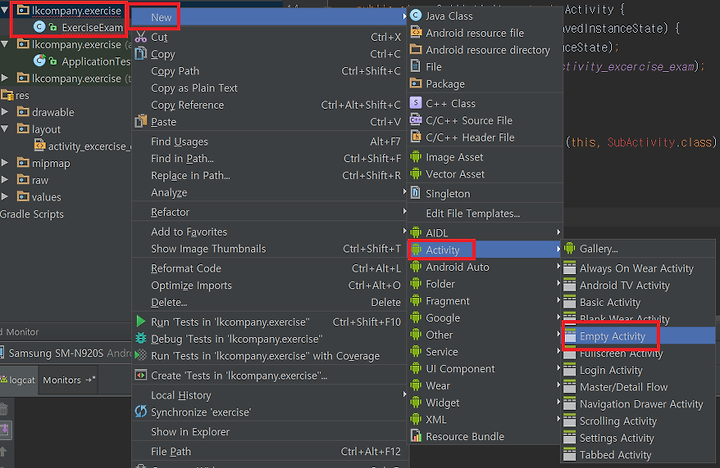Open the Analyze submenu
This screenshot has height=468, width=720.
270,192
